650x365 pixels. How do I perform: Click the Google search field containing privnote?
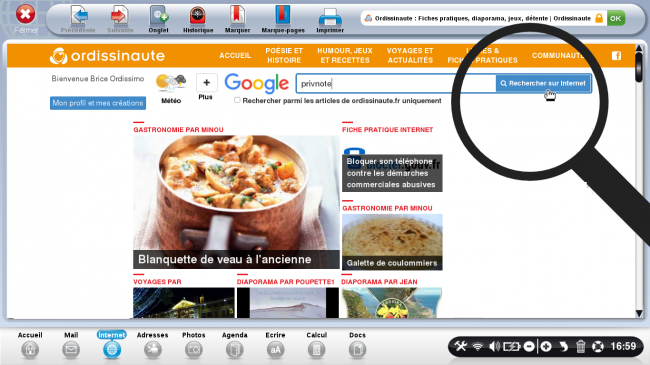coord(396,84)
